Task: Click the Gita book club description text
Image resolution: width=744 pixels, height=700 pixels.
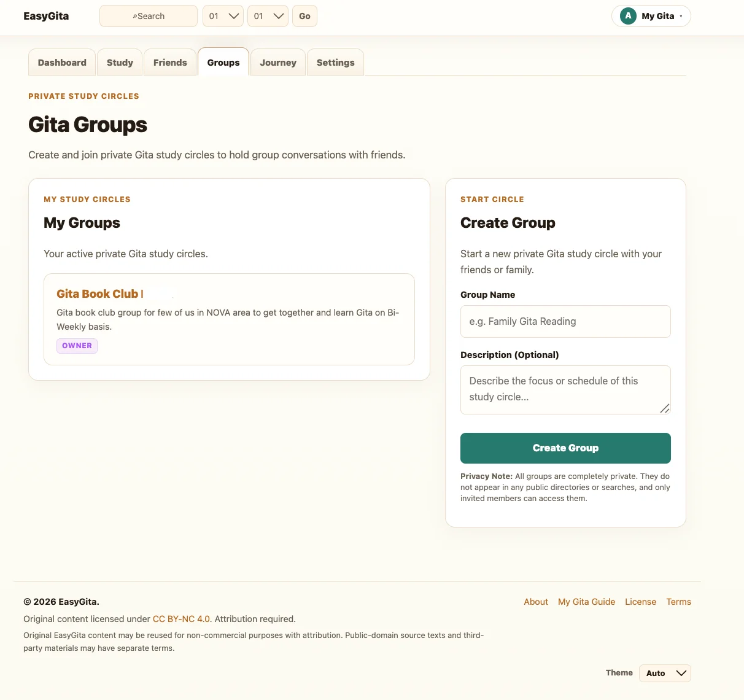Action: pyautogui.click(x=228, y=319)
